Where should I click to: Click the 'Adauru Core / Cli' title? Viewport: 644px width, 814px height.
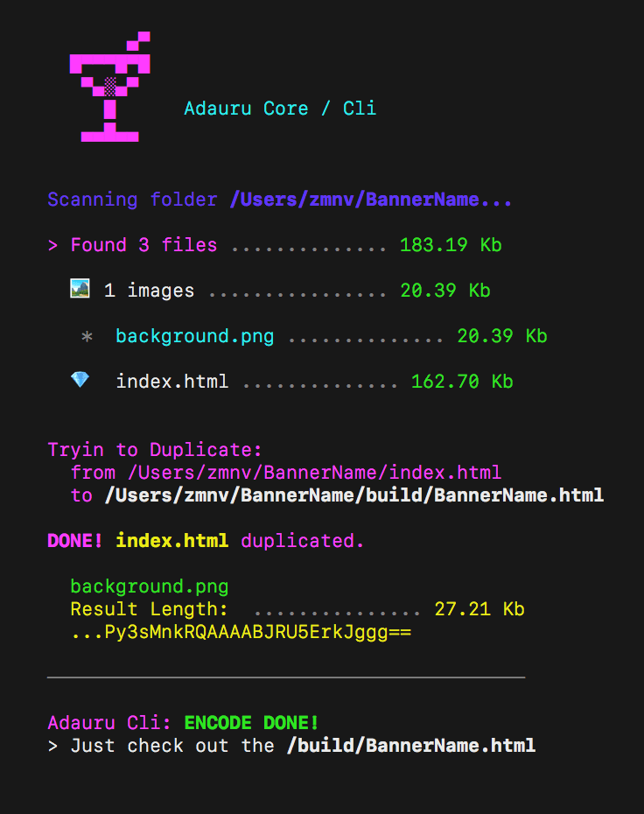280,109
